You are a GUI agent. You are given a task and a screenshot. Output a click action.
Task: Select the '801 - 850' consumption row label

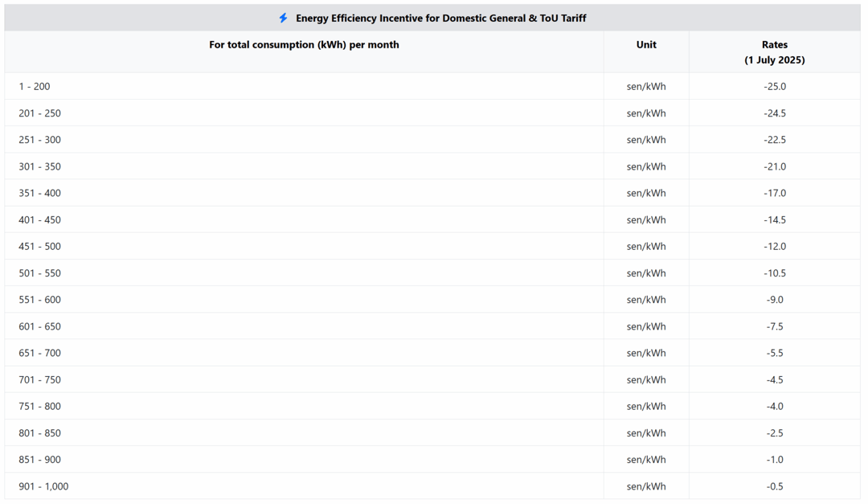(x=40, y=432)
